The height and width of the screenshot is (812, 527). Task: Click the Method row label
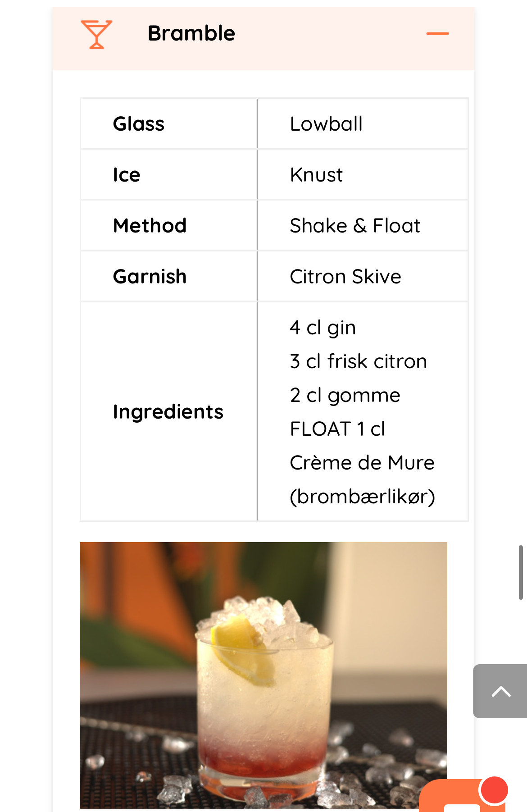150,226
